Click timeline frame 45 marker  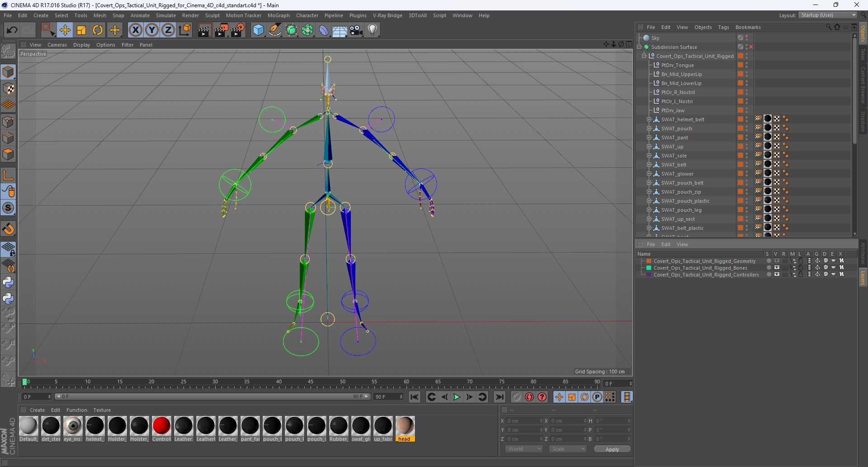[x=311, y=382]
